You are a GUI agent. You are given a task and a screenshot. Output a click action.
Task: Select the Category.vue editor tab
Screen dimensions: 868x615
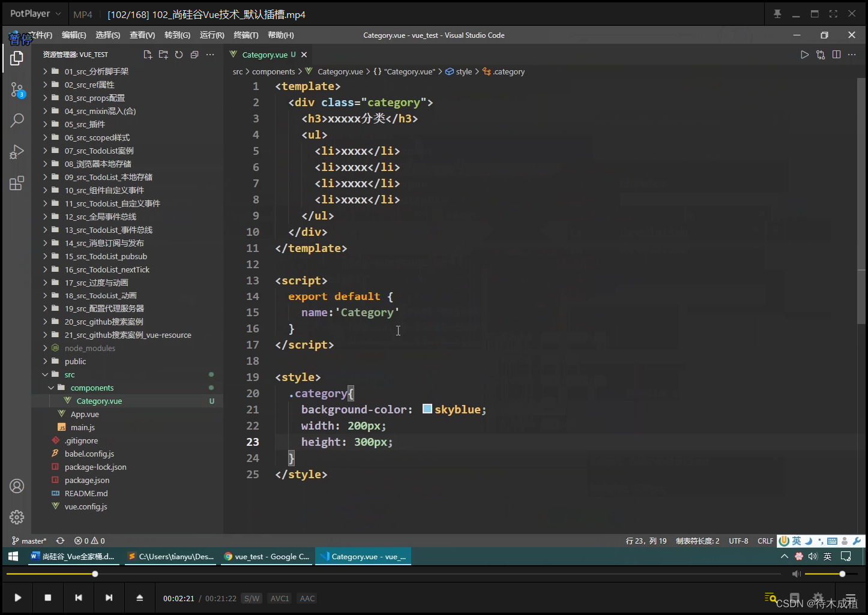click(268, 55)
